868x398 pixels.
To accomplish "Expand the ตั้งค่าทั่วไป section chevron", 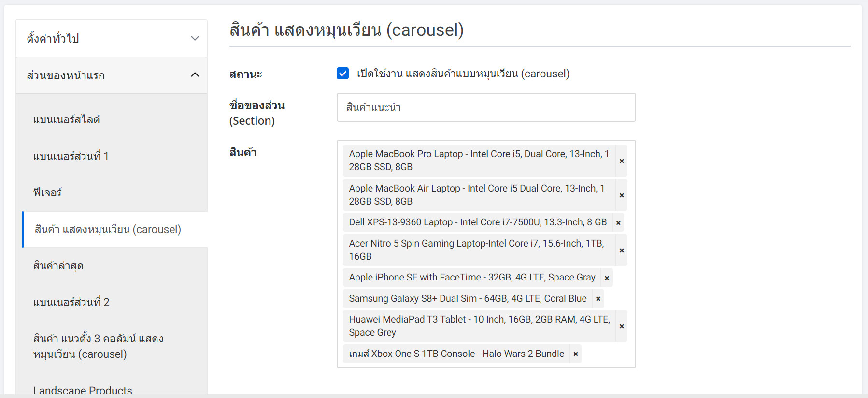I will (195, 38).
